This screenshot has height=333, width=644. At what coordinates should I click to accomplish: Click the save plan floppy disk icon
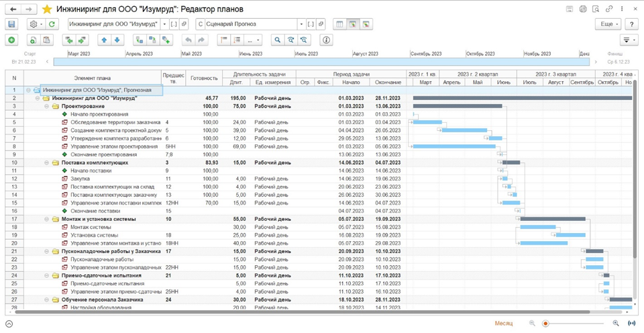11,24
